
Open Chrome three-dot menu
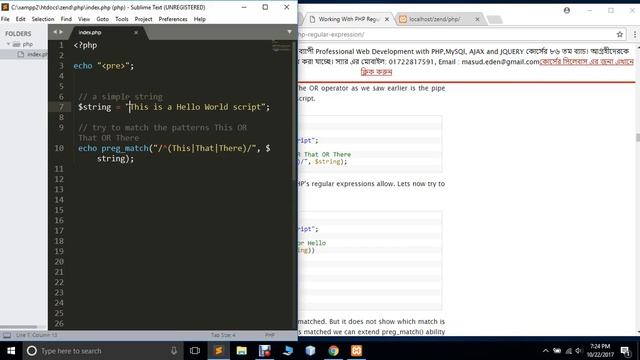(635, 34)
